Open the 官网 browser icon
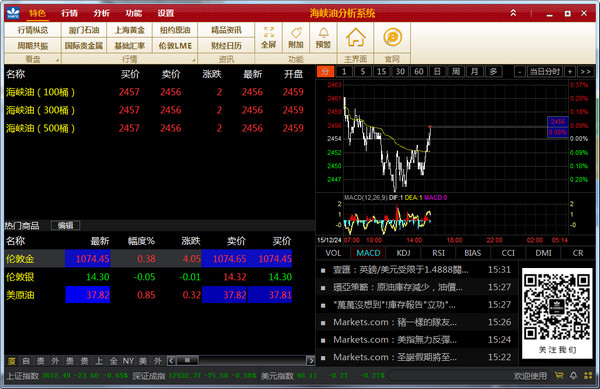The width and height of the screenshot is (600, 389). pos(392,37)
